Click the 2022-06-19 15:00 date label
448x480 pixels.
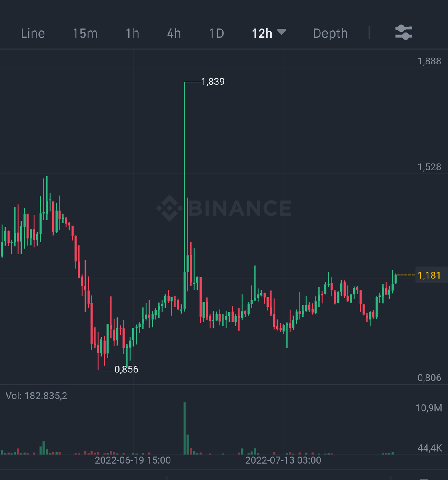coord(133,460)
